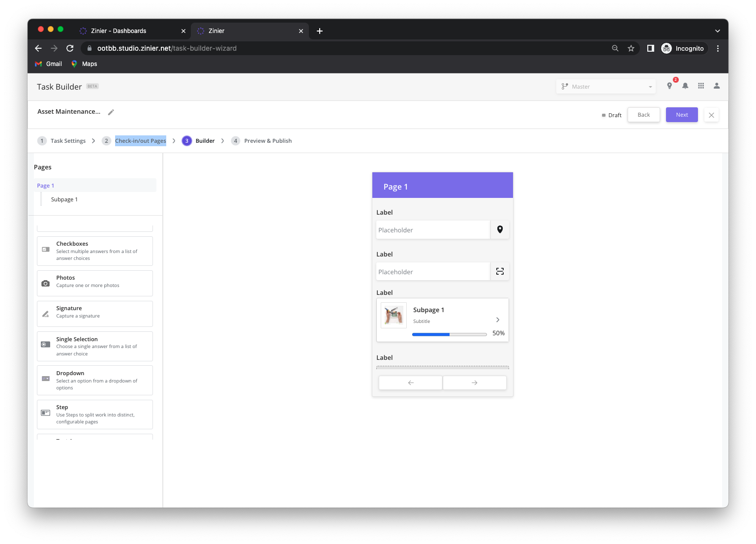Image resolution: width=756 pixels, height=544 pixels.
Task: Select the Dropdown component card title
Action: [70, 373]
